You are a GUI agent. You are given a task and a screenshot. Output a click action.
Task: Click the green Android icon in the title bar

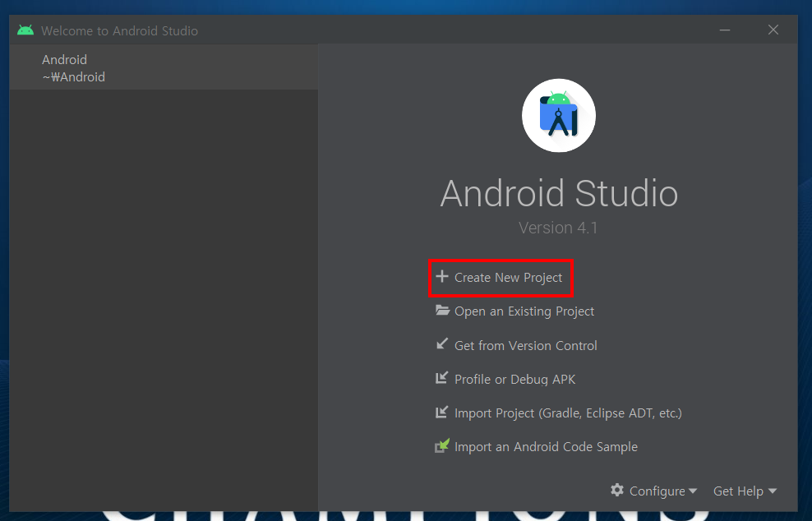(x=25, y=30)
